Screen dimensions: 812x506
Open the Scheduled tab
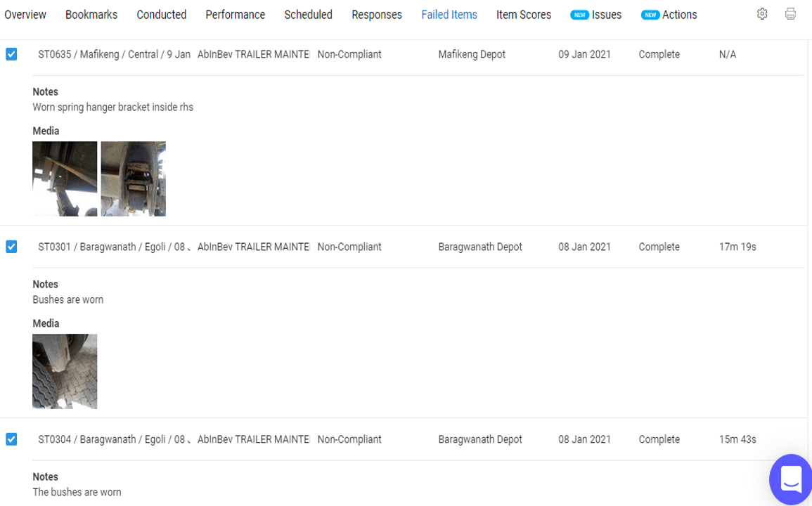point(308,15)
